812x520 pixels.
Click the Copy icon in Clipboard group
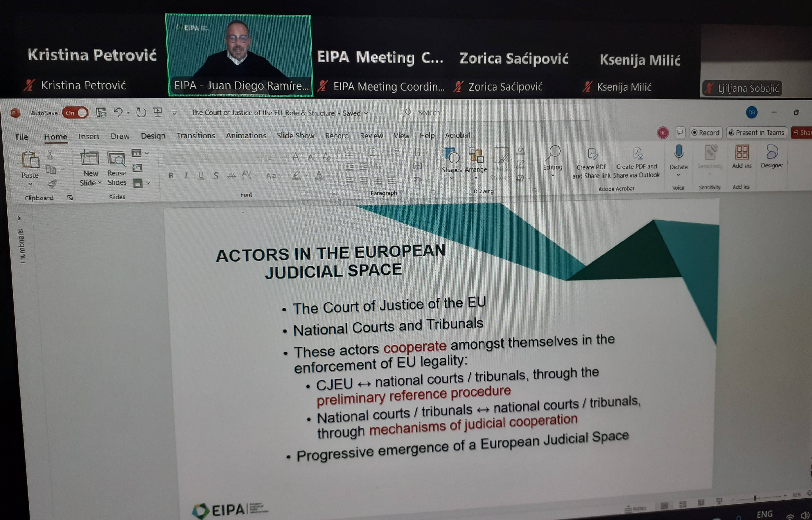(x=51, y=169)
